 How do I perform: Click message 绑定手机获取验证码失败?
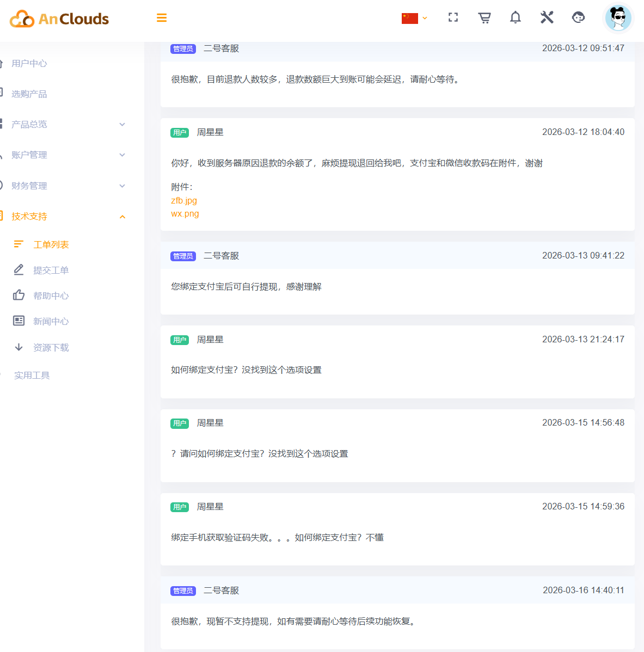pos(278,537)
